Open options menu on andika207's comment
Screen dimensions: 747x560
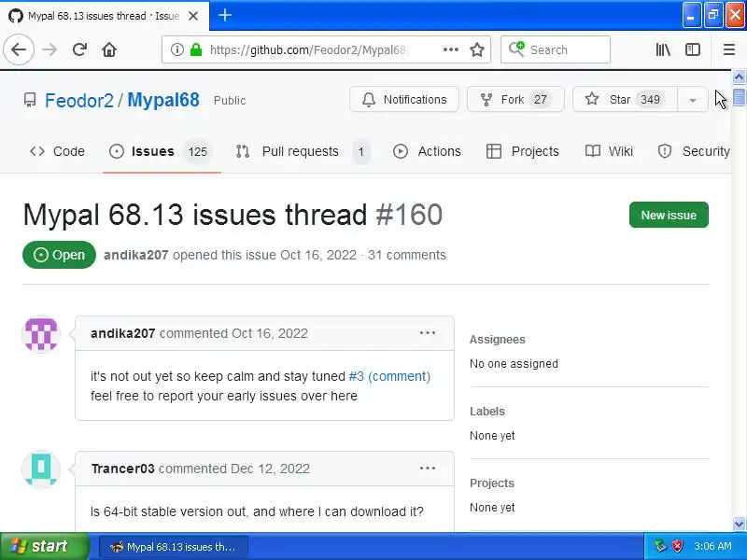pyautogui.click(x=428, y=333)
